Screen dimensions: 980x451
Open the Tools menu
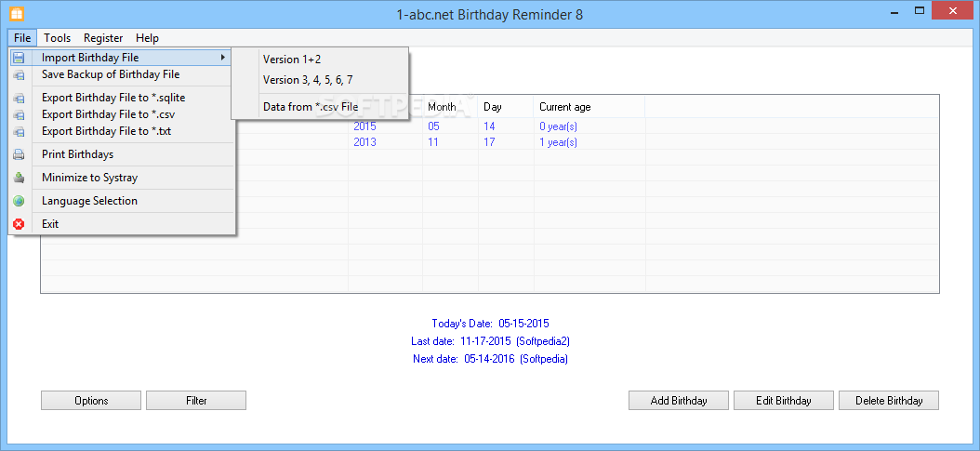click(58, 38)
